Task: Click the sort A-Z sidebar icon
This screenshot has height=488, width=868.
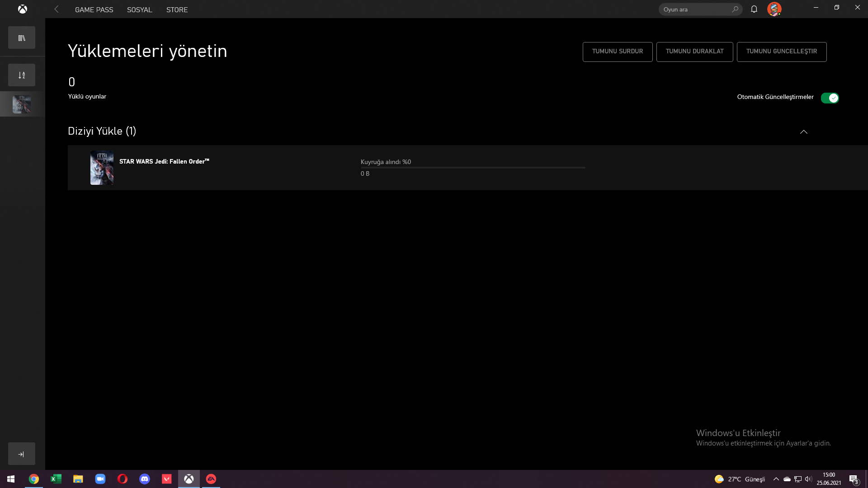Action: (x=22, y=75)
